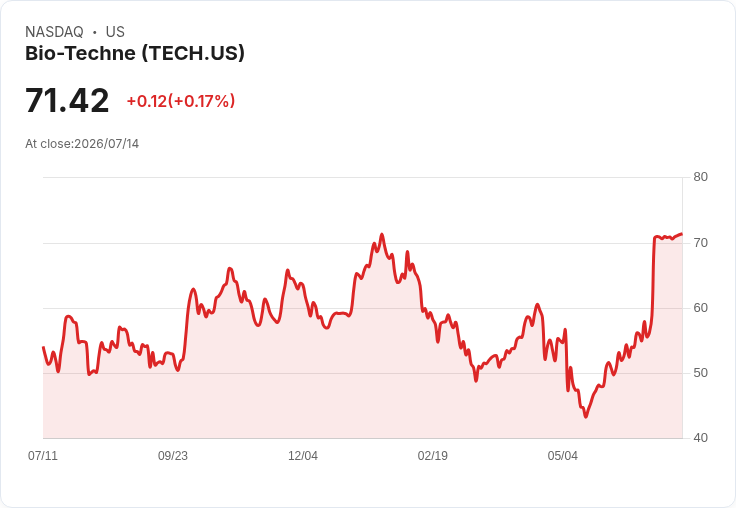
Task: Click the +0.12(+0.17%) price change text
Action: tap(181, 101)
